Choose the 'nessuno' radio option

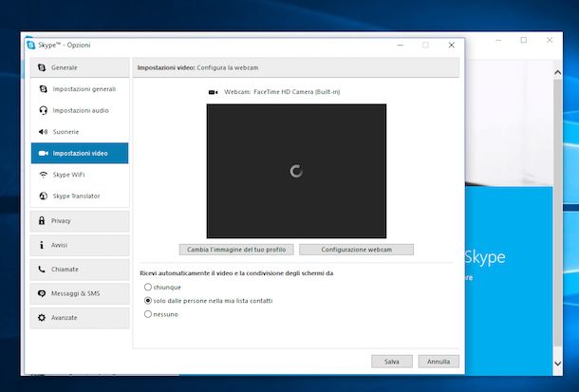[x=147, y=313]
